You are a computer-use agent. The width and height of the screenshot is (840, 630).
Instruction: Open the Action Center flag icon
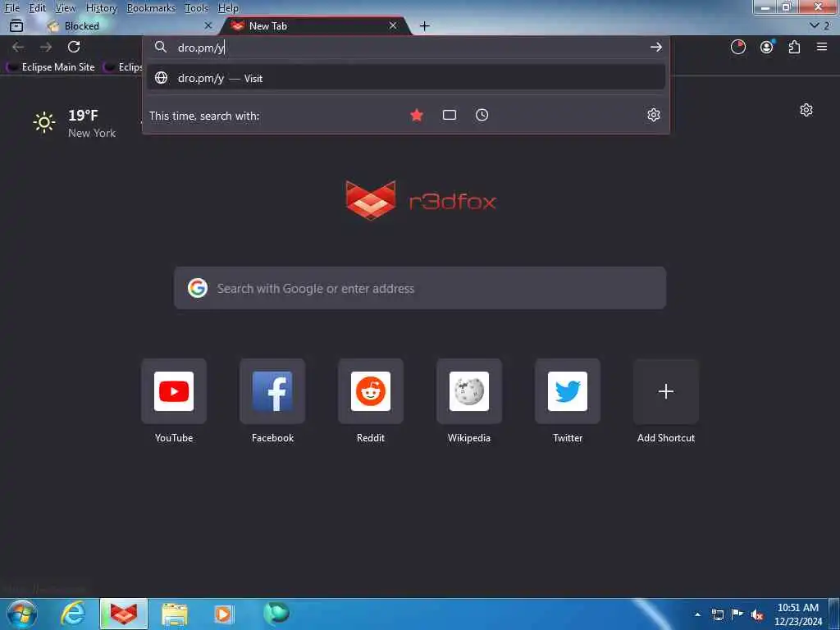737,614
